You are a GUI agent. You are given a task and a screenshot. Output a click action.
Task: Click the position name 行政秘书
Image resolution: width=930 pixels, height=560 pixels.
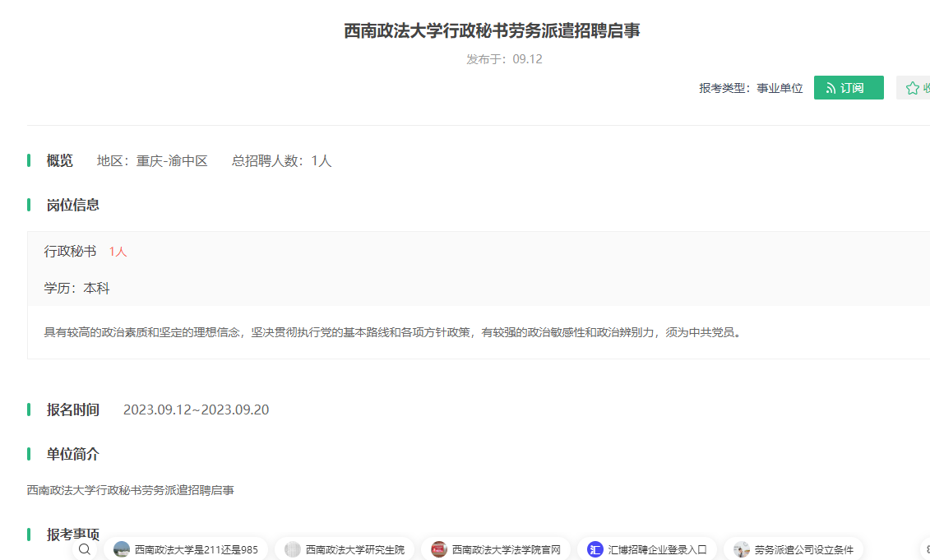[x=70, y=252]
